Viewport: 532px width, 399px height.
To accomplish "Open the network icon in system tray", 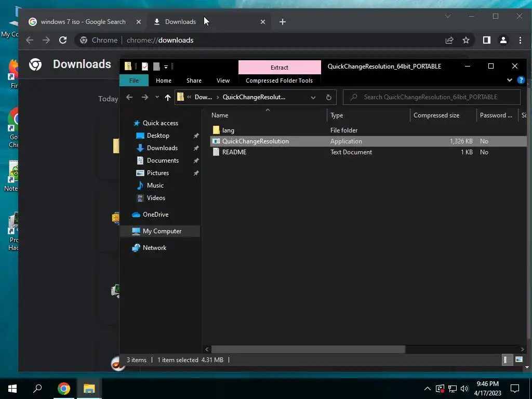I will click(453, 389).
